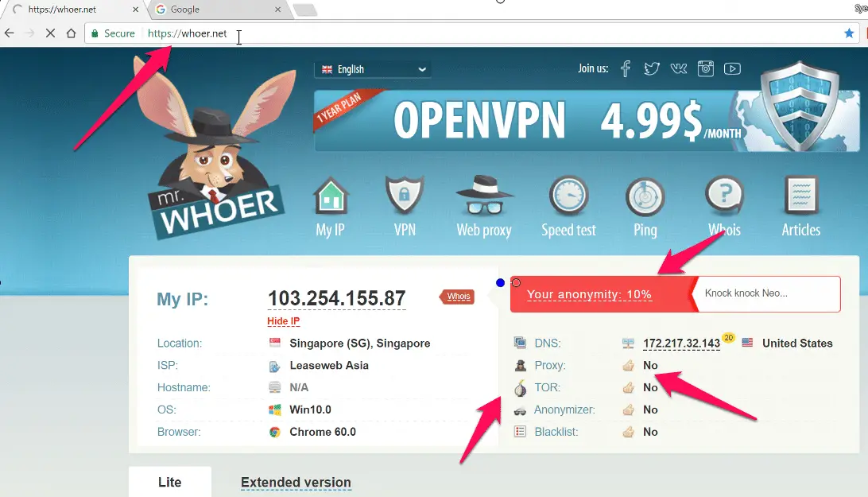The image size is (868, 497).
Task: Click the Leaseweb Asia ISP text
Action: point(329,366)
